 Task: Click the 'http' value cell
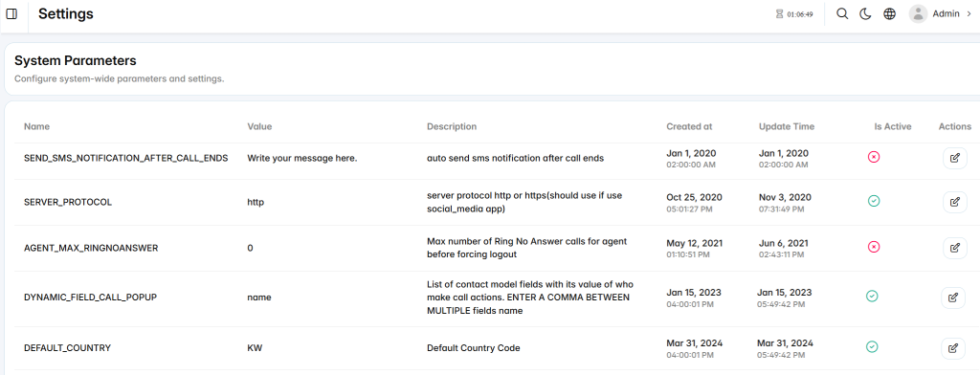click(x=256, y=202)
